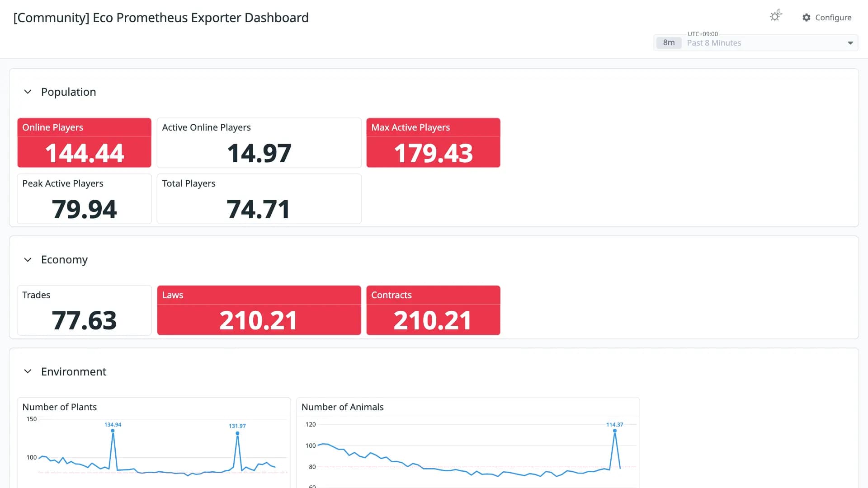Click the 131.97 peak marker on Plants chart
Viewport: 868px width, 488px height.
[237, 433]
